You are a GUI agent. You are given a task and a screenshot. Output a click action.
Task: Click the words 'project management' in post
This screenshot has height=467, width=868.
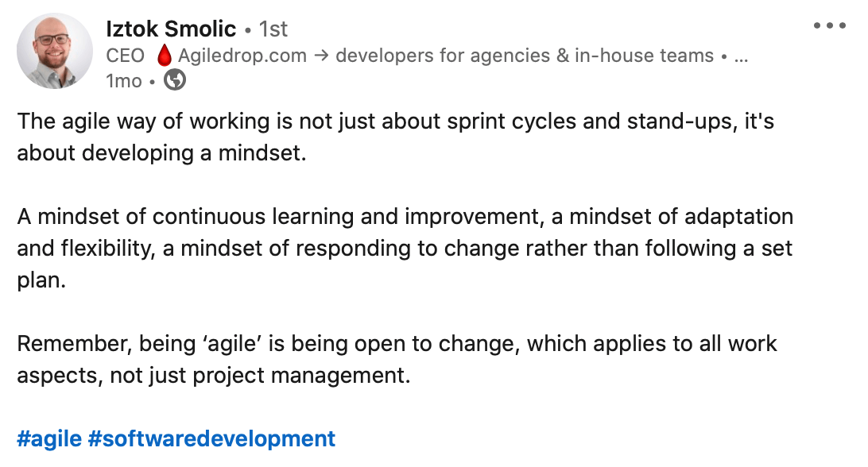pos(302,375)
